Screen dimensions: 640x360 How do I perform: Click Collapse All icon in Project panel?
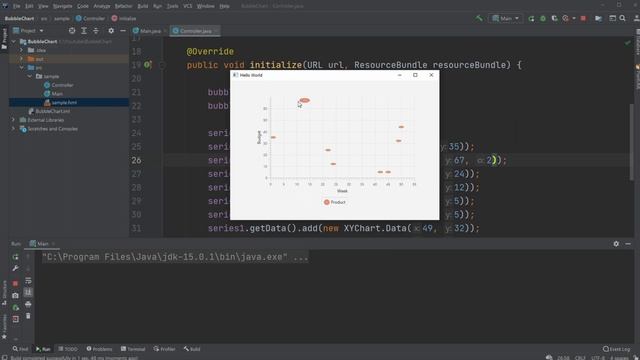click(x=96, y=31)
